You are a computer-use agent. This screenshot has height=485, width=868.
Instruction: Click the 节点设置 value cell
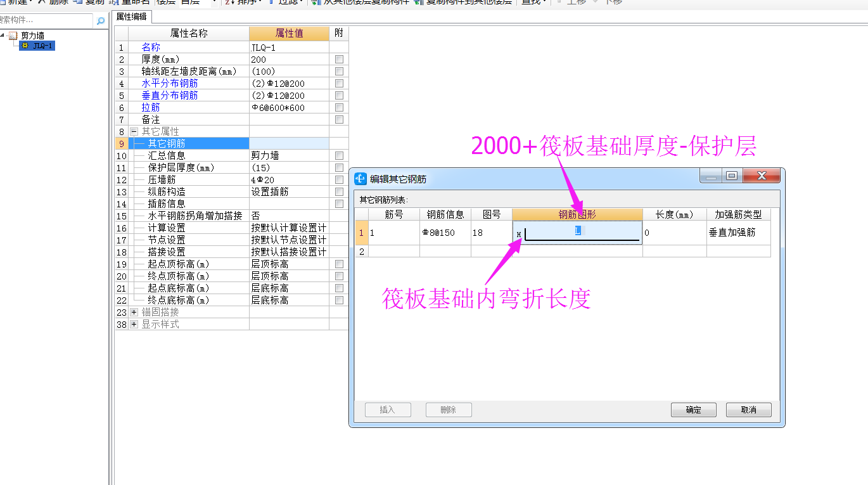point(289,240)
